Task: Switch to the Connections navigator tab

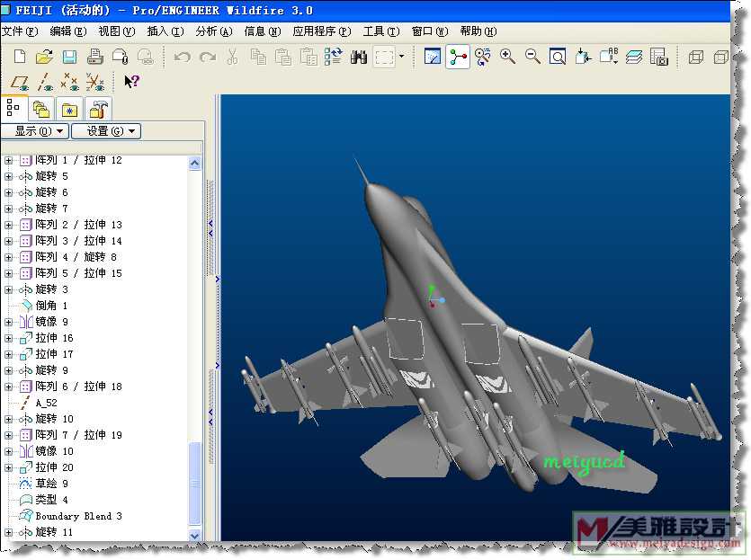Action: (x=99, y=109)
